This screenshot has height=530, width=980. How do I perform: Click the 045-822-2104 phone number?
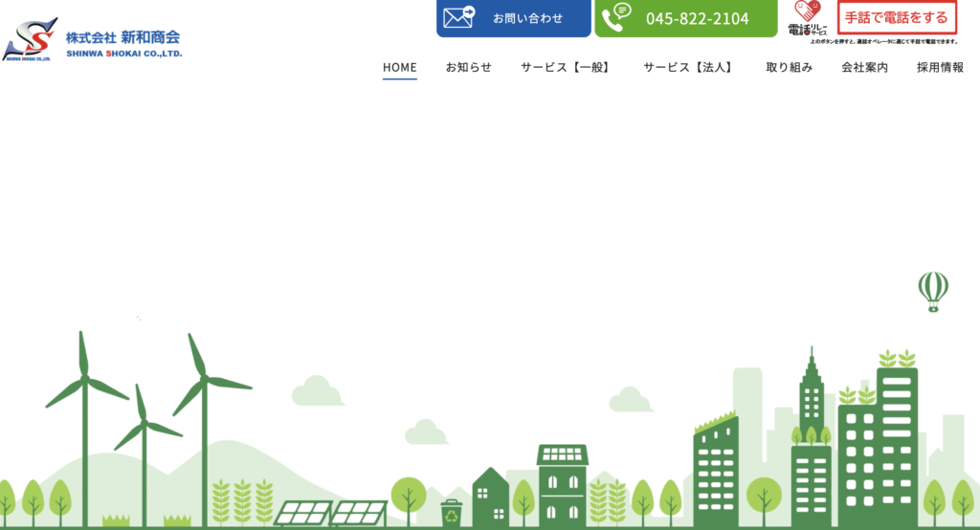(697, 18)
